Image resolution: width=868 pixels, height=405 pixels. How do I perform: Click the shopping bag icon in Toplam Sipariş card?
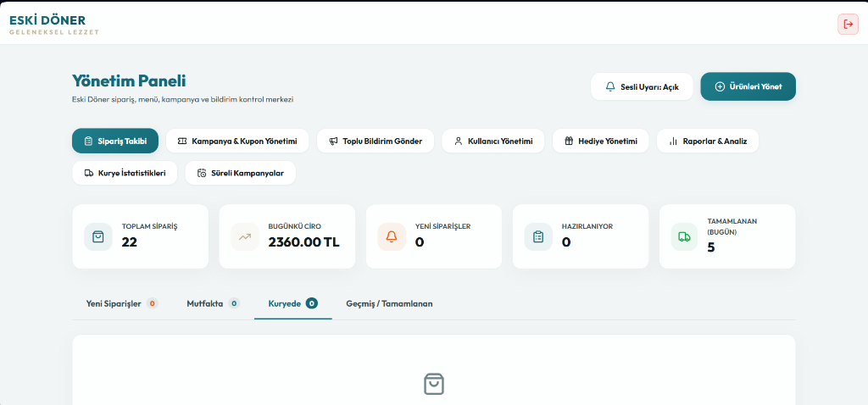click(98, 236)
